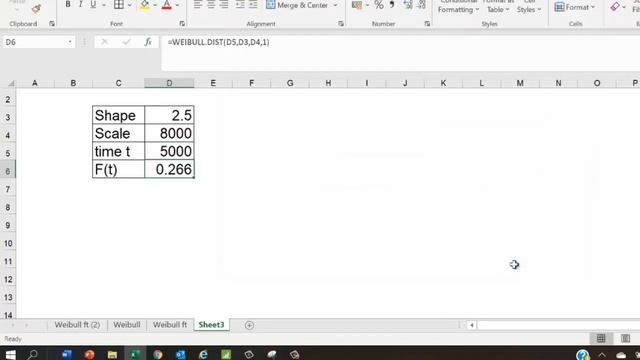
Task: Apply the accounting number format icon
Action: (x=357, y=5)
